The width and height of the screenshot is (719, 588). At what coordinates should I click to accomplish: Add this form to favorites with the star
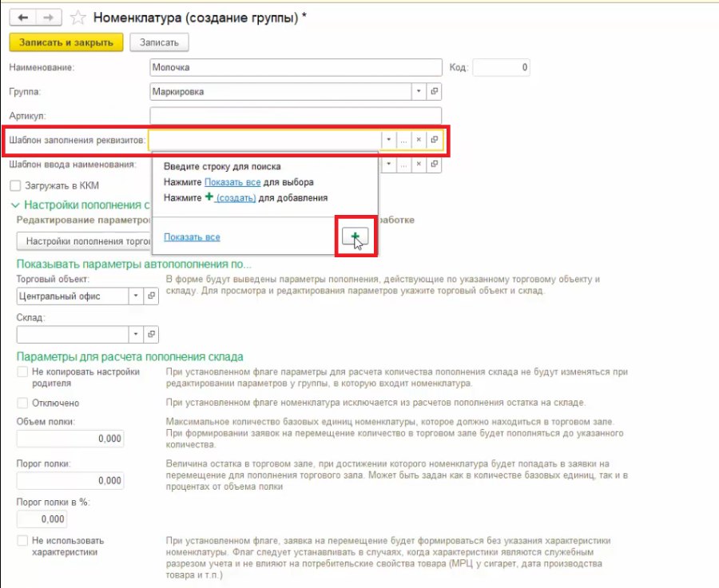coord(78,18)
